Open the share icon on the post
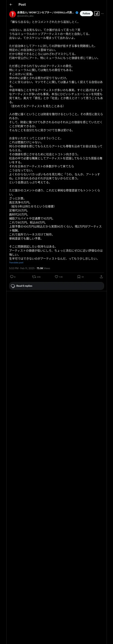 click(101, 277)
